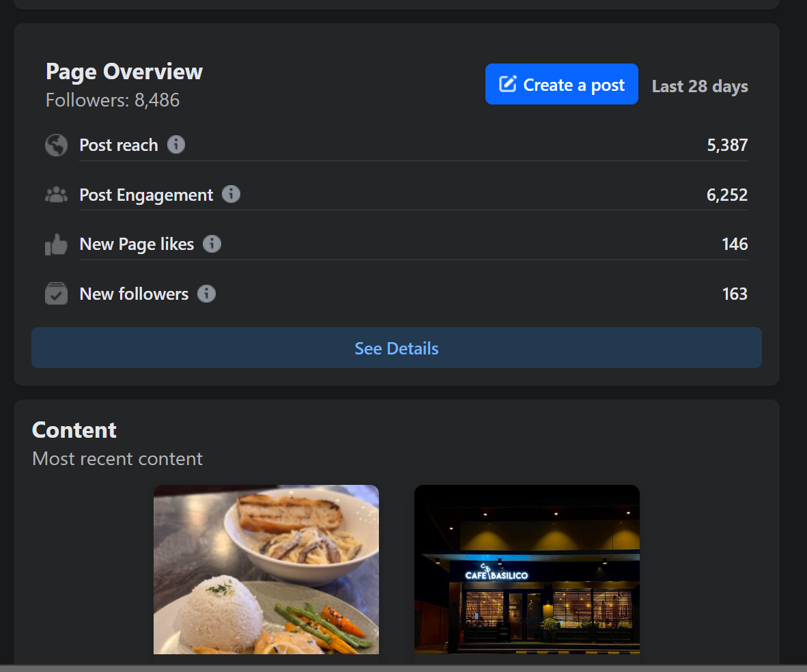Click the thumbs-up icon for New Page likes

click(x=56, y=244)
